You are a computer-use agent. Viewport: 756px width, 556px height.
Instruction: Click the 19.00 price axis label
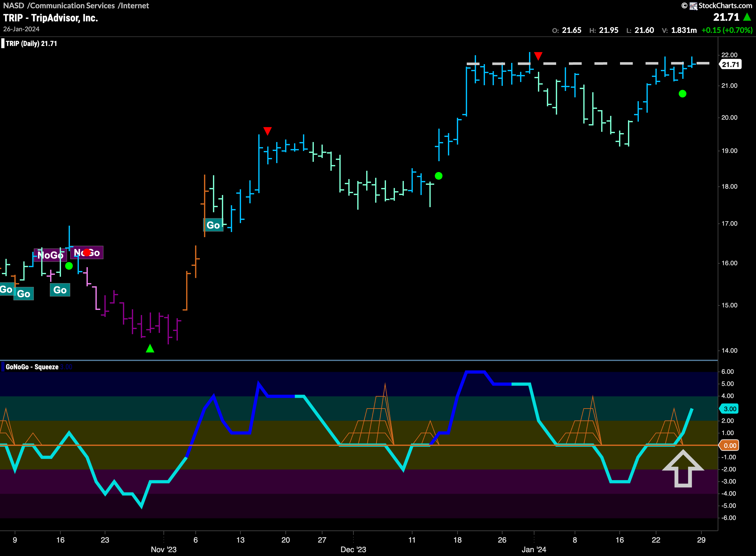pyautogui.click(x=730, y=151)
